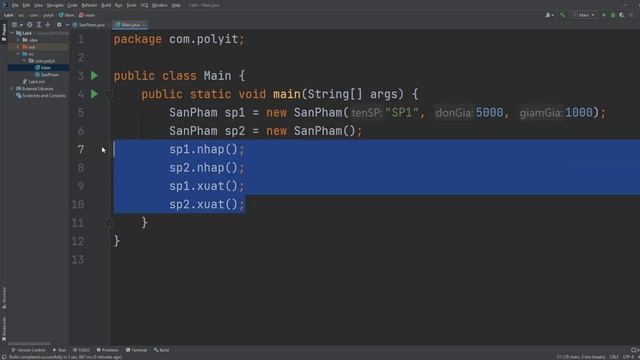
Task: Open the Refactor menu
Action: coord(89,5)
